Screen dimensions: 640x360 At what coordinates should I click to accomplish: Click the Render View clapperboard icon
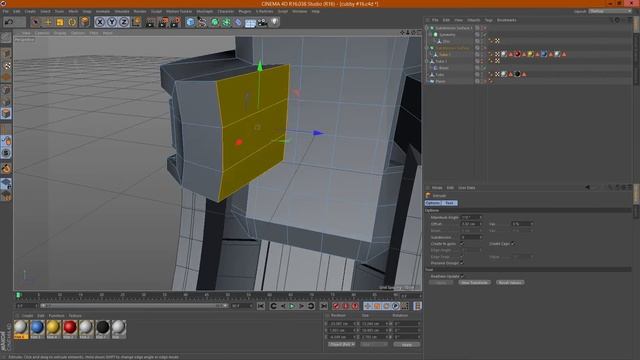(151, 22)
